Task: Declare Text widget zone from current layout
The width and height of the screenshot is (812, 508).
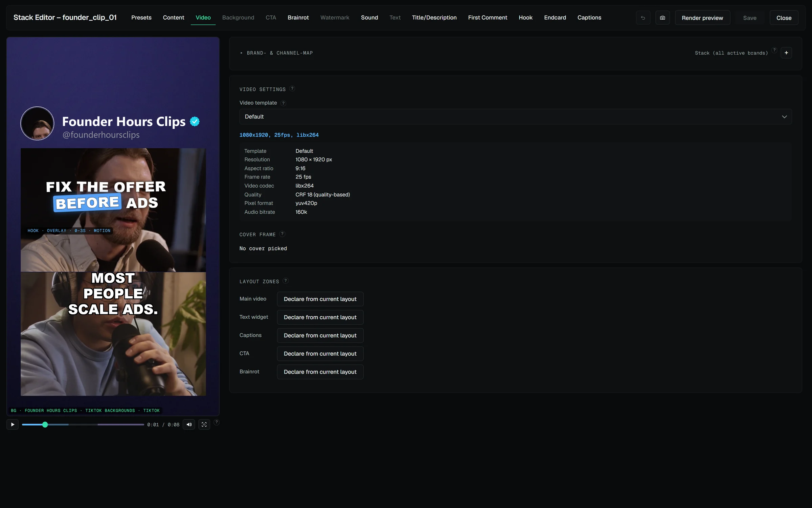Action: (320, 317)
